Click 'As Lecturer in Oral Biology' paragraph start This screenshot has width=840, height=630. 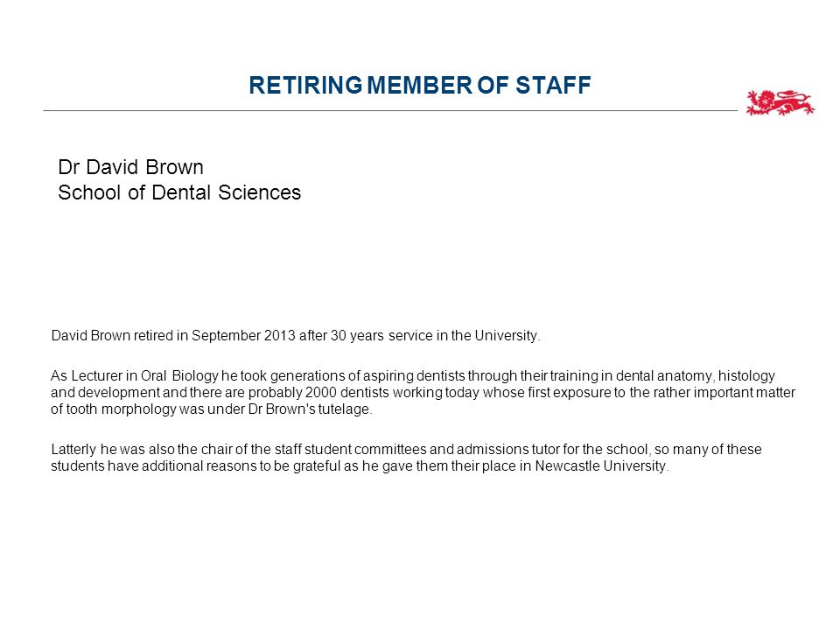click(x=135, y=376)
